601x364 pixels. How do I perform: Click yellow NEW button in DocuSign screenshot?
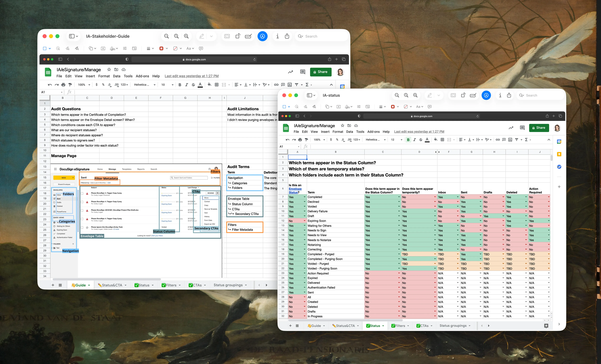click(x=64, y=178)
